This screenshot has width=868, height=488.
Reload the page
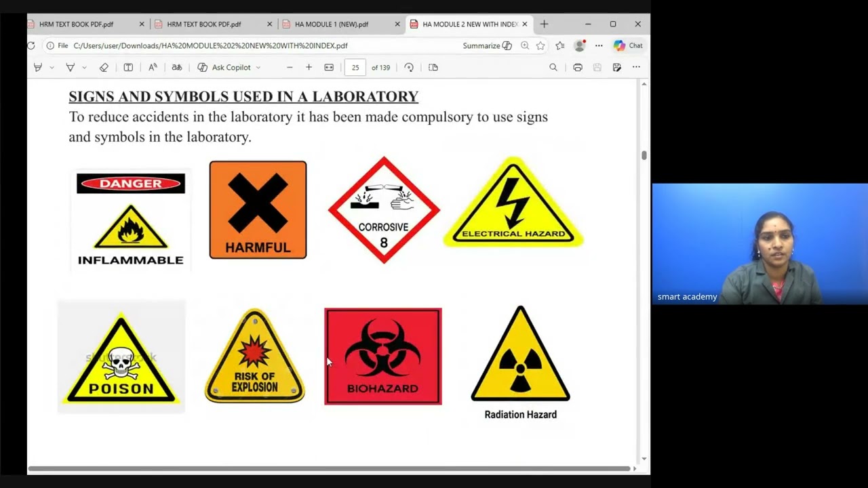31,45
